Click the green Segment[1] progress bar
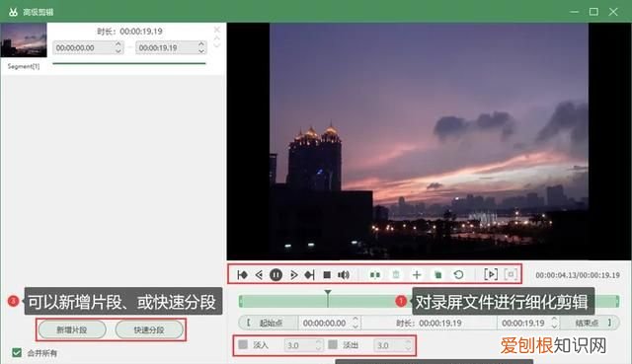 pyautogui.click(x=129, y=63)
